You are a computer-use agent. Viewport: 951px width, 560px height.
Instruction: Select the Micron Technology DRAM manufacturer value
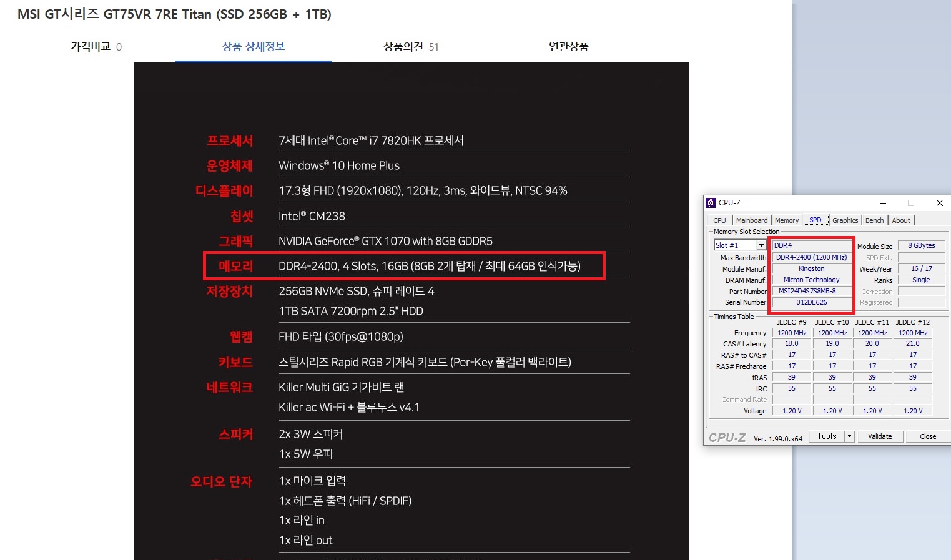point(812,280)
